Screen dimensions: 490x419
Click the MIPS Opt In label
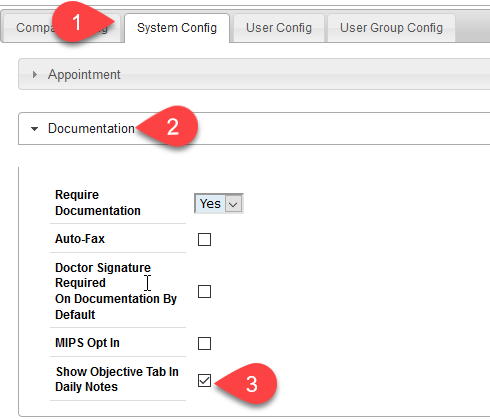click(x=87, y=343)
